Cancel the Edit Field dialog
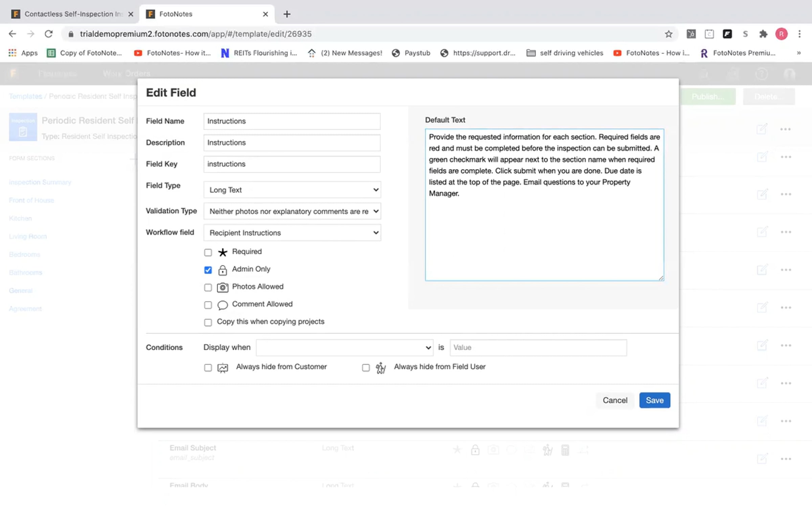This screenshot has height=508, width=812. pyautogui.click(x=615, y=400)
